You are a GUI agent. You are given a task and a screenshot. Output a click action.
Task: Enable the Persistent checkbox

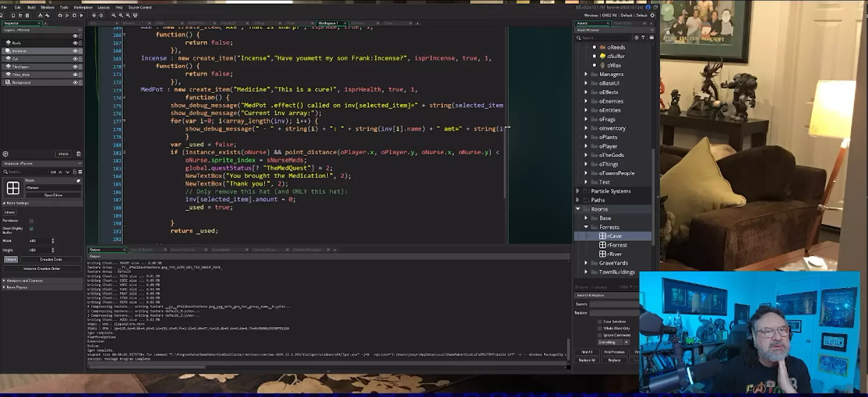click(x=31, y=221)
